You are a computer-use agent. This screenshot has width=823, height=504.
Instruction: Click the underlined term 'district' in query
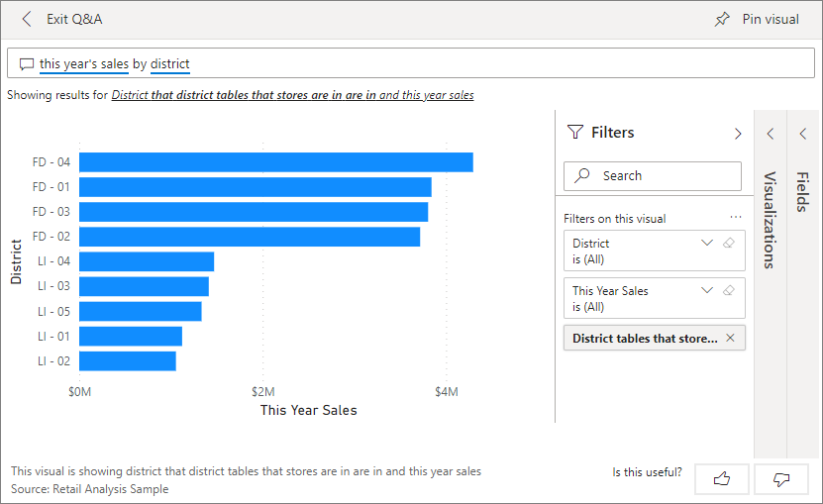point(169,64)
